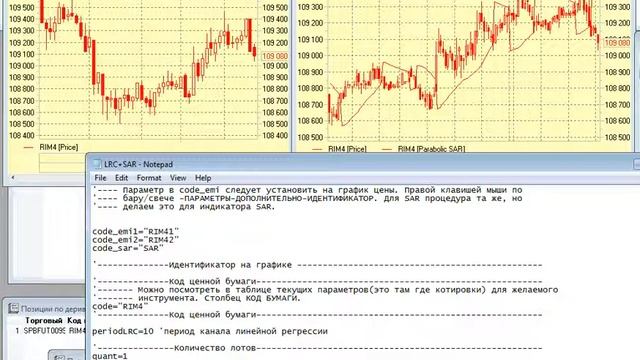Click the 109 080 price label on right chart

tap(617, 43)
